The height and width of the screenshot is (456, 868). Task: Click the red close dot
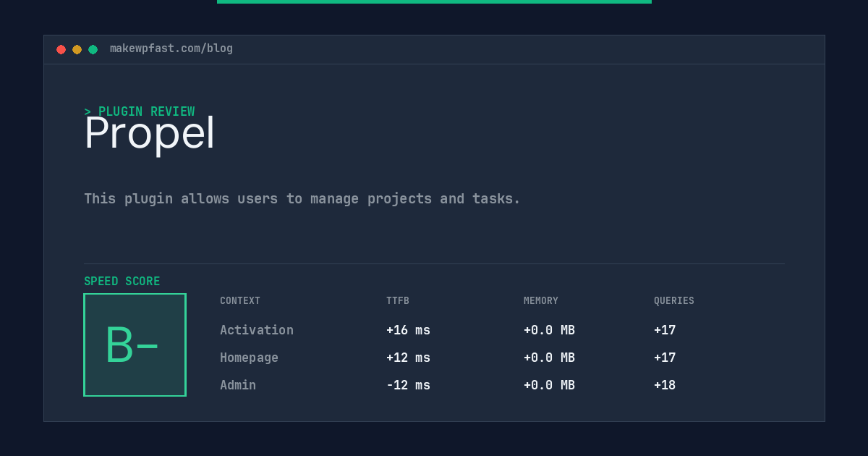pyautogui.click(x=61, y=49)
